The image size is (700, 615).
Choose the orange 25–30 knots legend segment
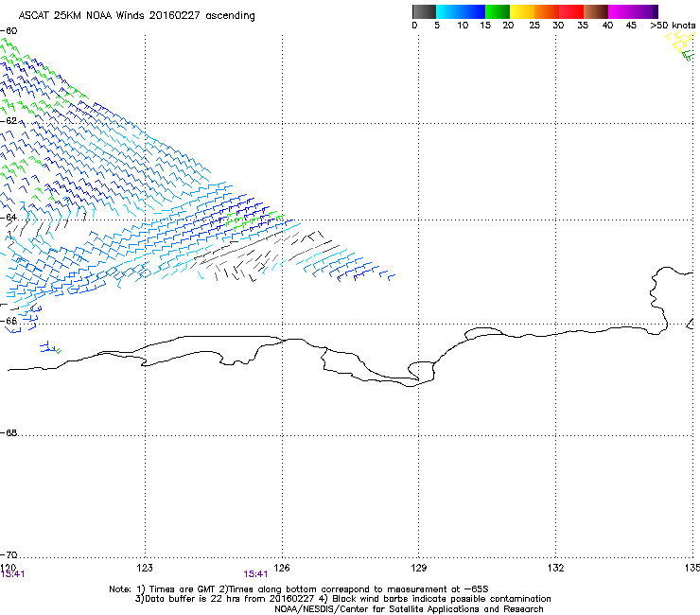point(547,11)
